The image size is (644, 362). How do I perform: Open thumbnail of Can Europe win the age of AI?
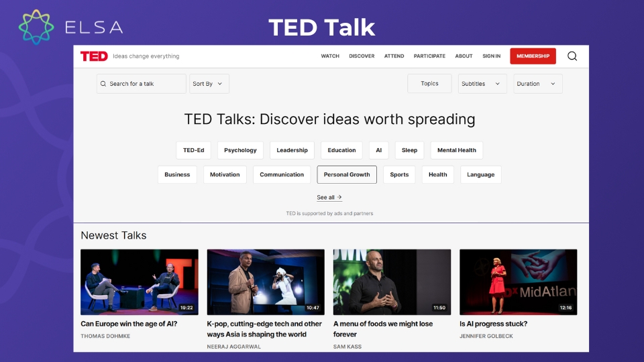140,282
